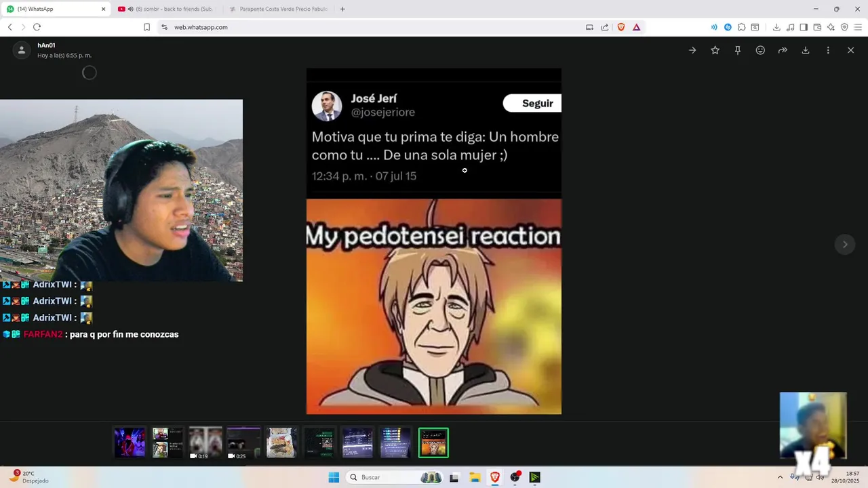
Task: Mute audio on the YouTube tab
Action: tap(130, 9)
